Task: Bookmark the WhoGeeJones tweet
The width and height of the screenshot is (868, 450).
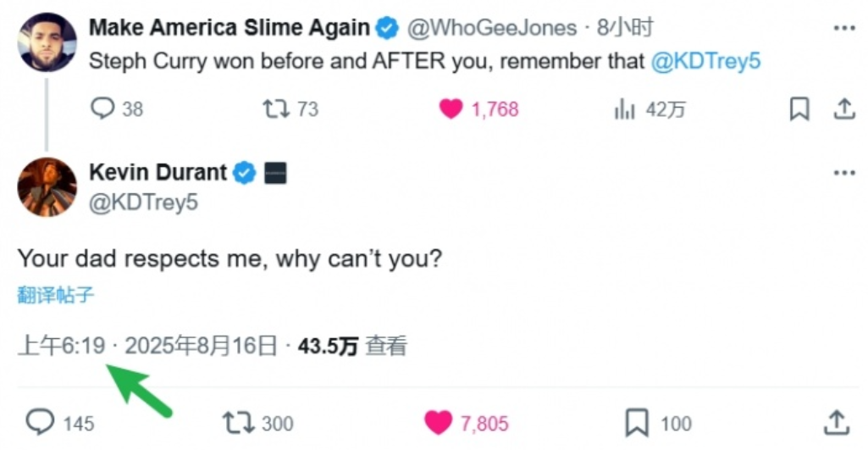Action: point(799,109)
